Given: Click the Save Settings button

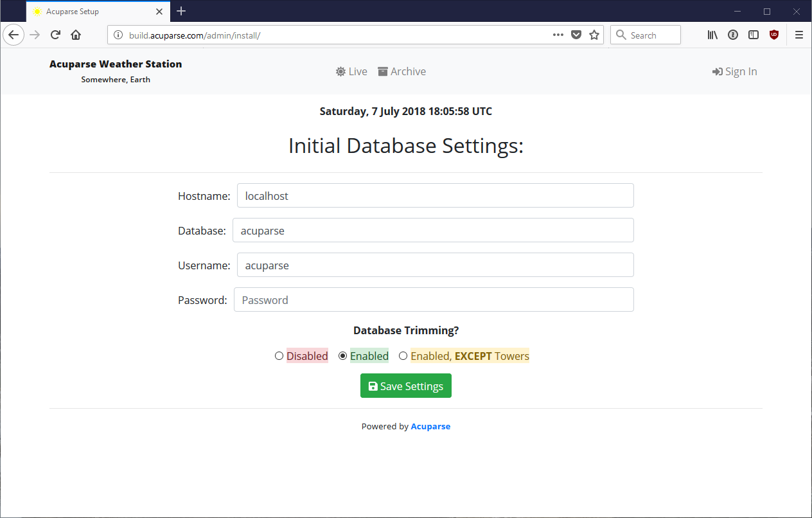Looking at the screenshot, I should click(406, 386).
